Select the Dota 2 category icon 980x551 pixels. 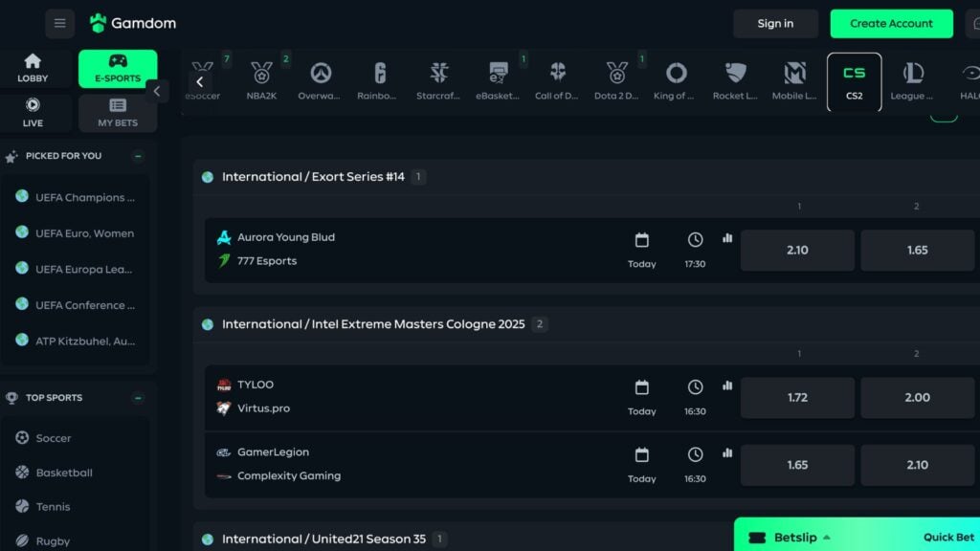coord(616,81)
